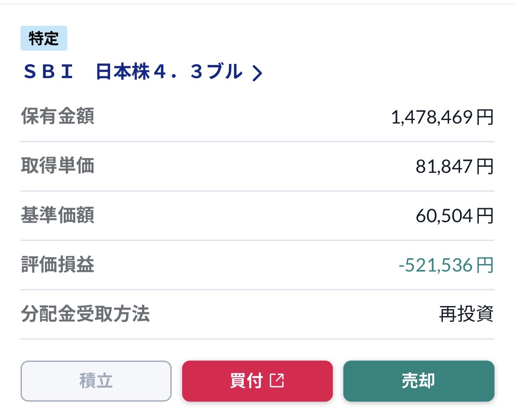The image size is (515, 420).
Task: Choose the green 売却 button
Action: (419, 381)
